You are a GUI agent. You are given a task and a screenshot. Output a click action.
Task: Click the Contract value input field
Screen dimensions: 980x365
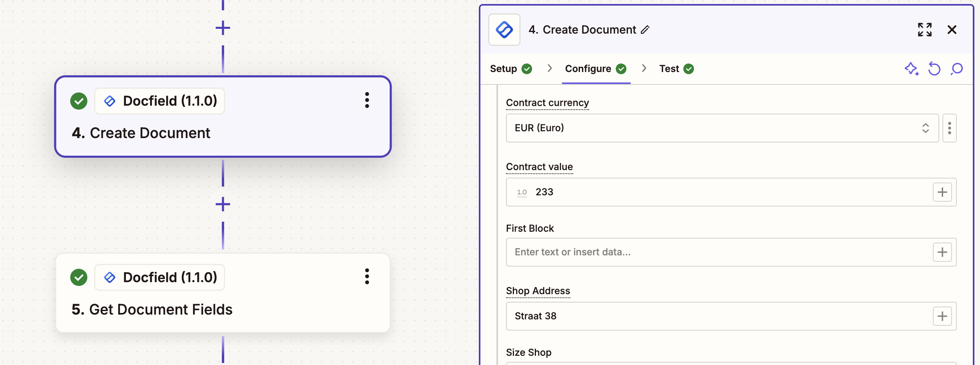pos(731,192)
